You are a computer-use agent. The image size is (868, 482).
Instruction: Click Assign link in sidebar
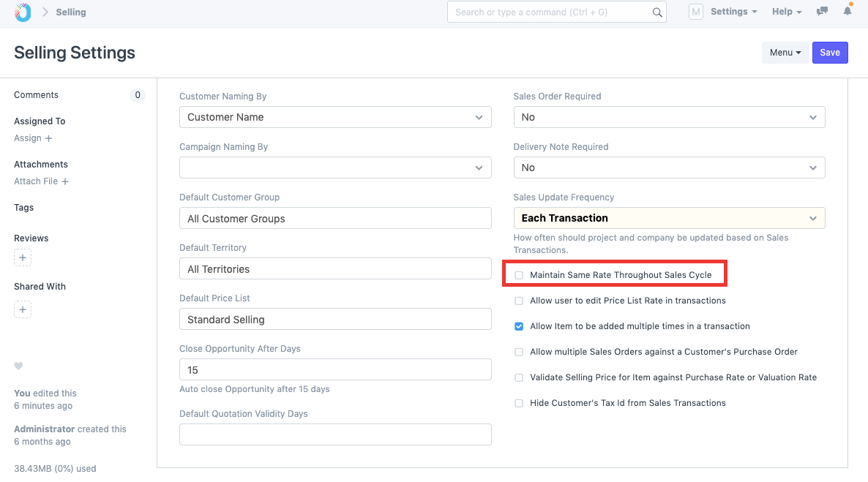pyautogui.click(x=28, y=138)
